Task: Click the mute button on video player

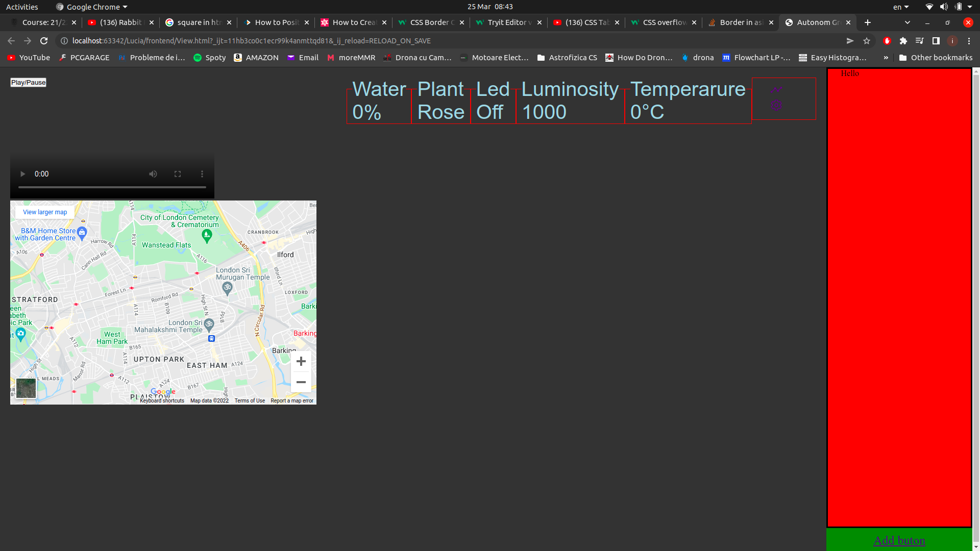Action: [153, 173]
